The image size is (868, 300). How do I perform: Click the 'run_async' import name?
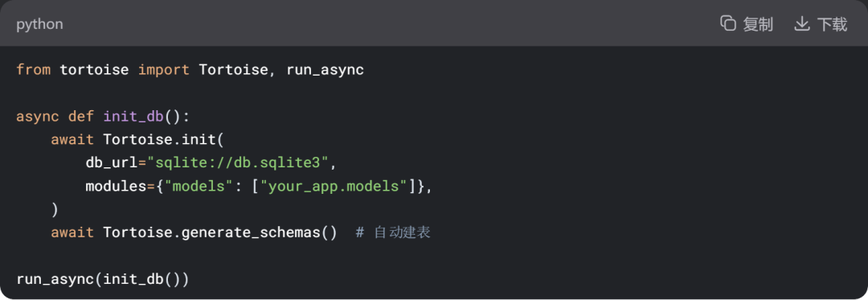(x=325, y=70)
